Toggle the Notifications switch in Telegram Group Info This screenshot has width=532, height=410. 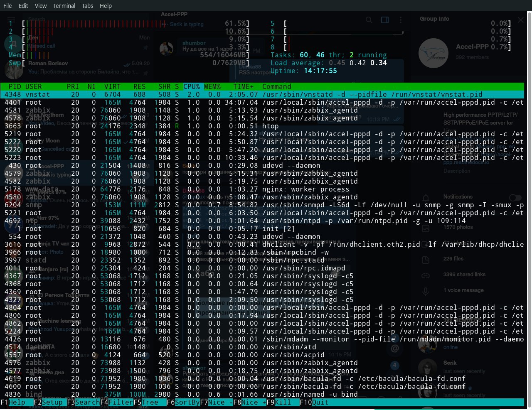coord(515,198)
